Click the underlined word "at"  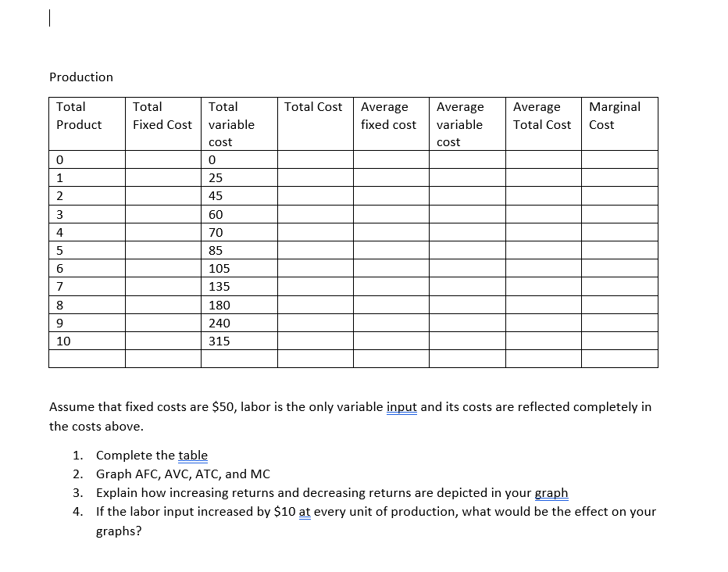click(305, 512)
